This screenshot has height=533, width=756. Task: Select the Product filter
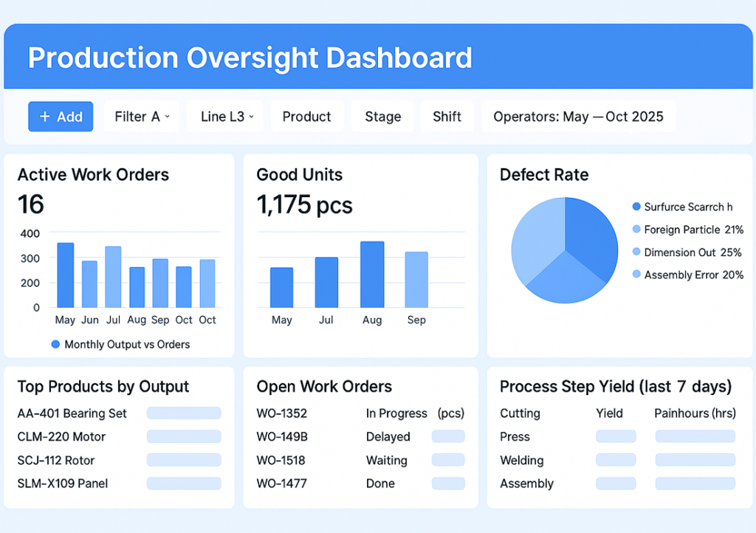point(306,117)
